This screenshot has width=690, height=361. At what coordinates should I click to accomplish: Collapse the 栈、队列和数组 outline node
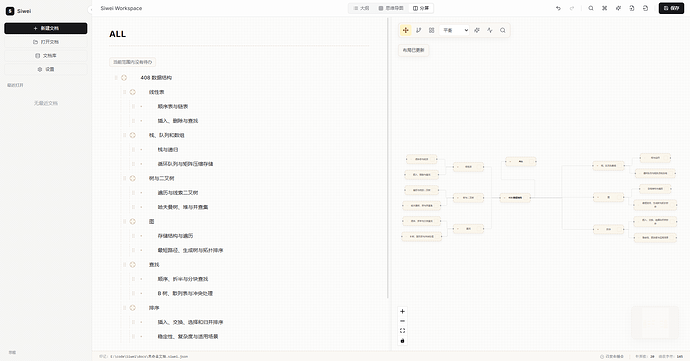pos(132,135)
